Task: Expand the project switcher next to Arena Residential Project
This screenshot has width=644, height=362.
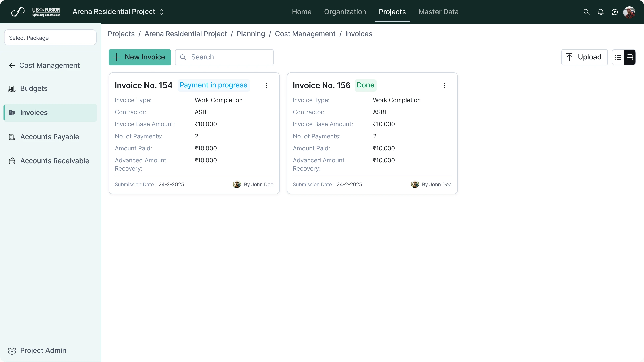Action: (161, 12)
